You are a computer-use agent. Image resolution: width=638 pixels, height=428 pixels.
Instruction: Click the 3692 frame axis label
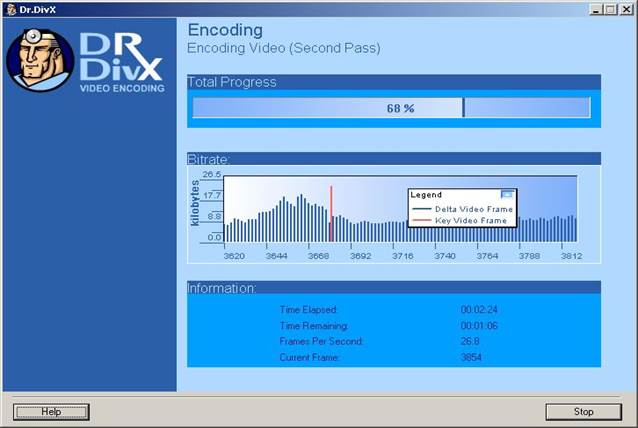(361, 256)
